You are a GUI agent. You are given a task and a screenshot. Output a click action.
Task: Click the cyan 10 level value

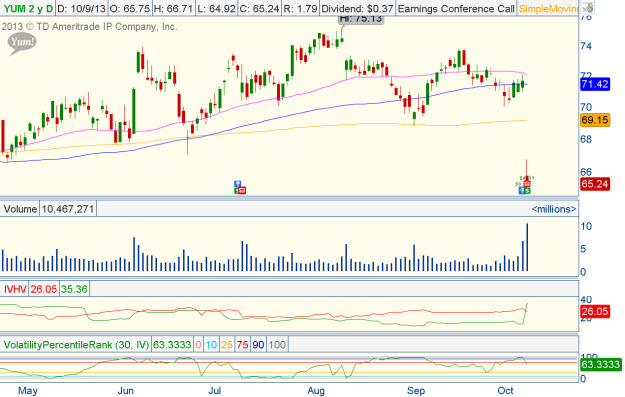click(211, 345)
